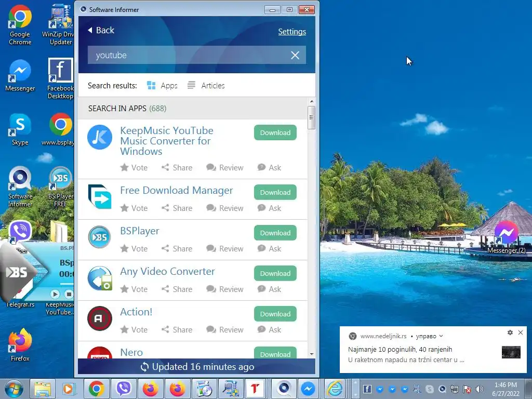The image size is (532, 399).
Task: Click the results scrollbar down arrow
Action: point(312,354)
